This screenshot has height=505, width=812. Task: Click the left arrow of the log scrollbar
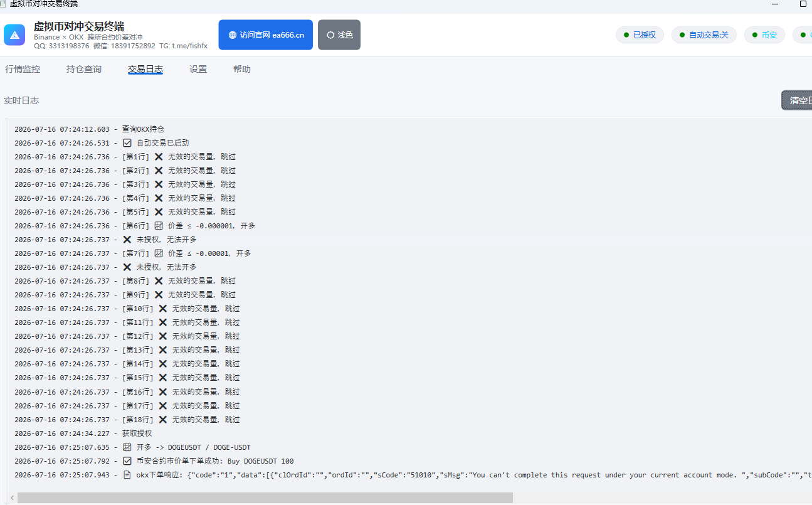tap(12, 497)
